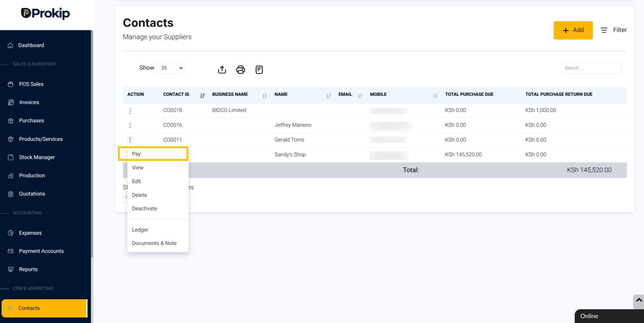644x323 pixels.
Task: Open the Purchases section
Action: tap(32, 121)
